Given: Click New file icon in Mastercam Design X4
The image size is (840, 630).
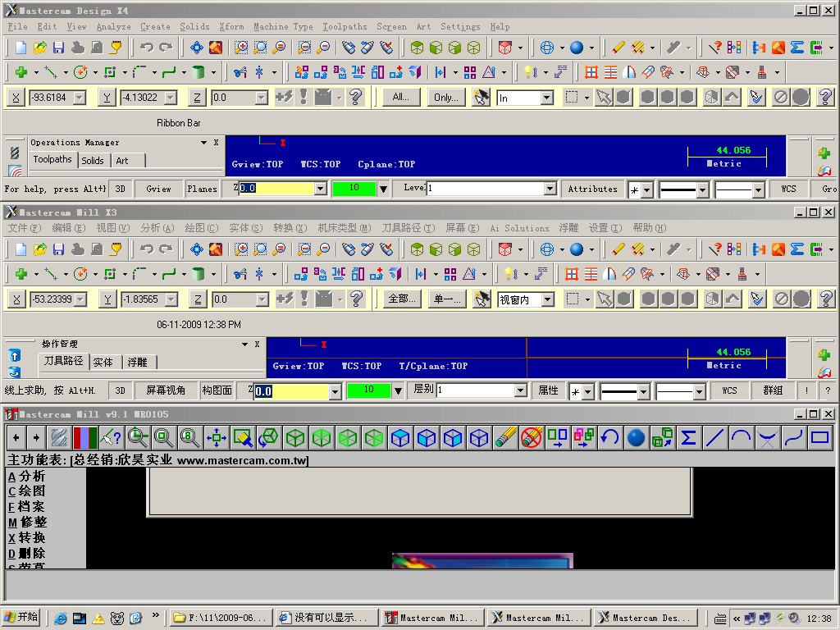Looking at the screenshot, I should pyautogui.click(x=21, y=48).
